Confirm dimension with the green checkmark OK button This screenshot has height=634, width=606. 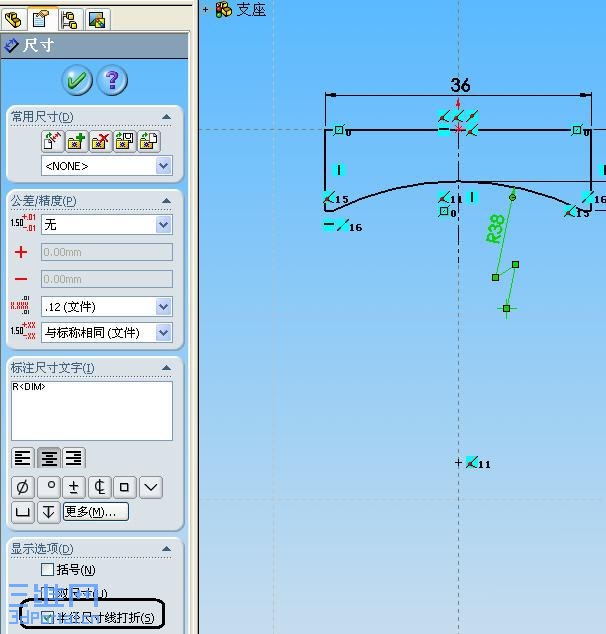77,80
